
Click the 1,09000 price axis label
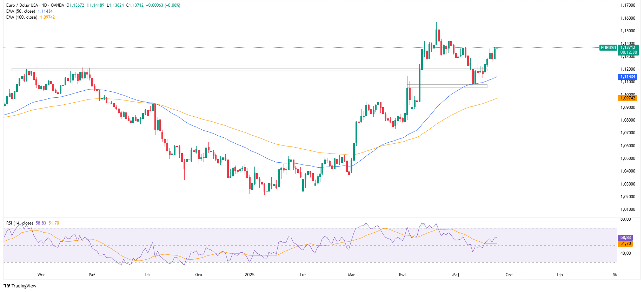coord(628,108)
